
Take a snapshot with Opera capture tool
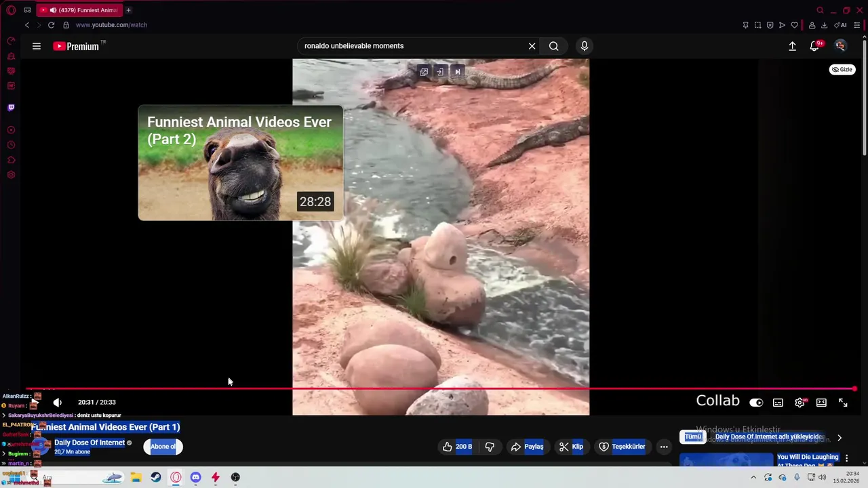(x=757, y=25)
